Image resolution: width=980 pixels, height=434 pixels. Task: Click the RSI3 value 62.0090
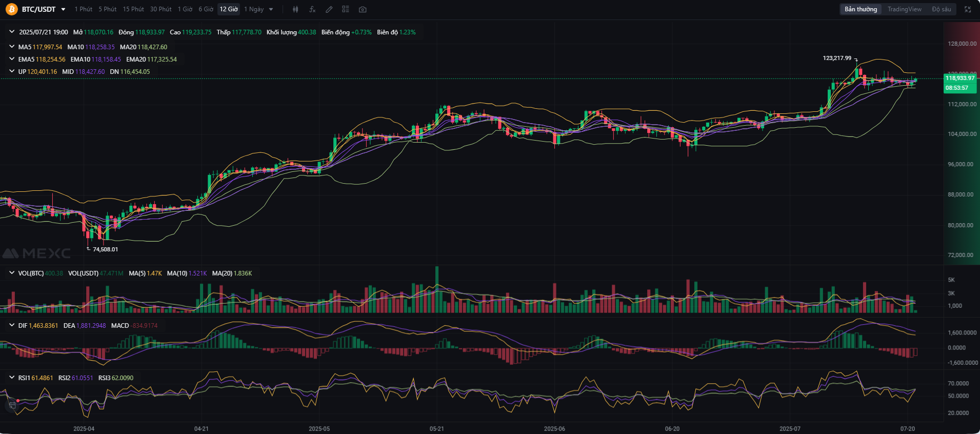(123, 378)
